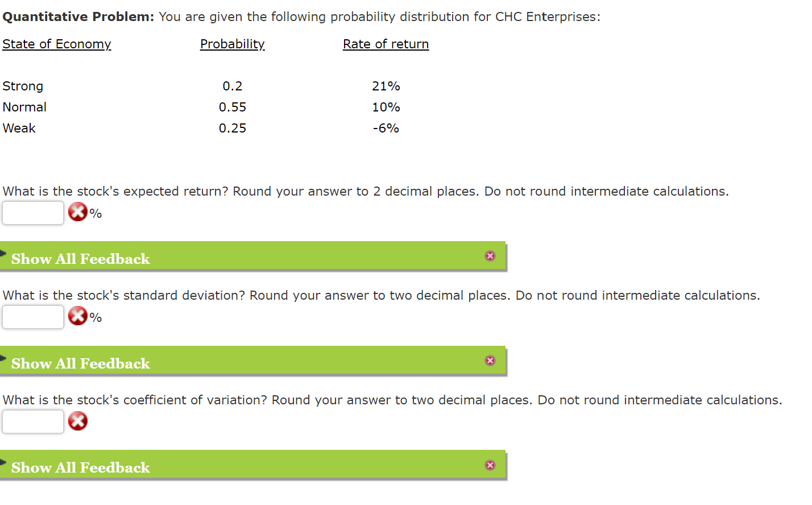Click coefficient of variation answer field
The height and width of the screenshot is (505, 812).
point(32,421)
